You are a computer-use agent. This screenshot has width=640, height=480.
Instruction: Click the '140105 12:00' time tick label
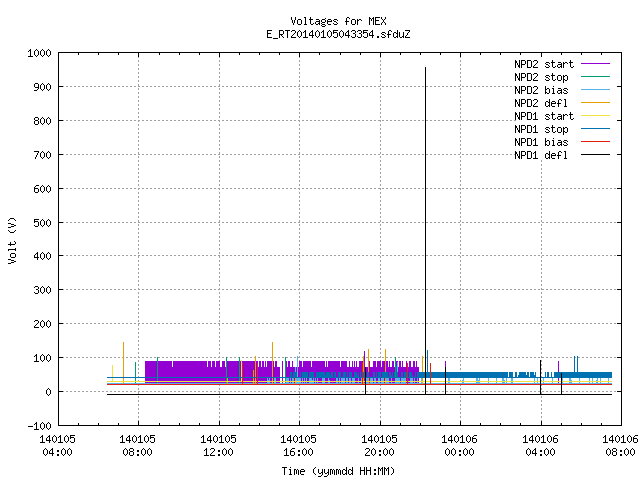(218, 446)
